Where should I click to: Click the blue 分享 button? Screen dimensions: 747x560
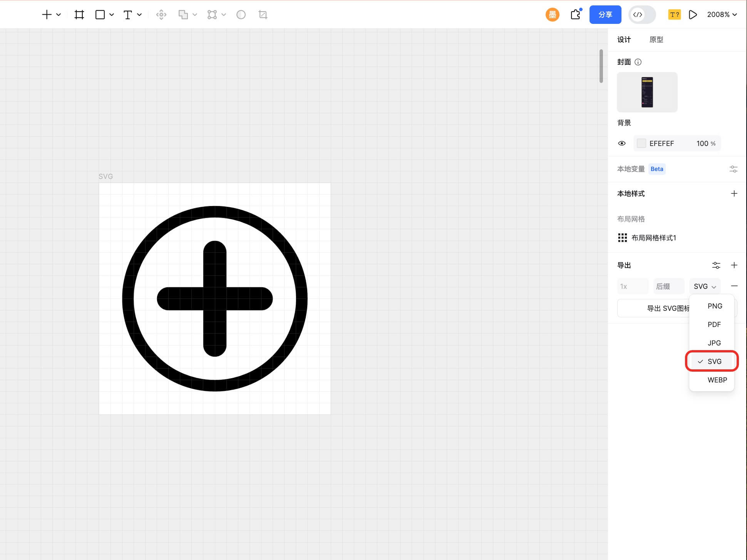[605, 15]
